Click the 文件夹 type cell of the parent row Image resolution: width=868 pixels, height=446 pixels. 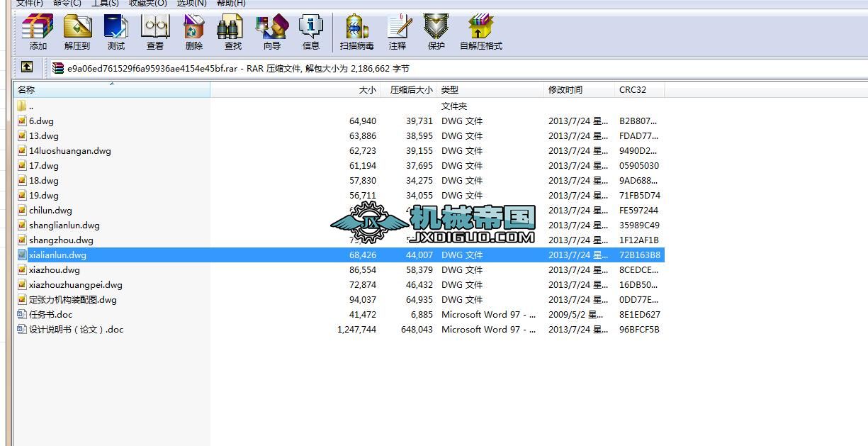click(x=454, y=106)
